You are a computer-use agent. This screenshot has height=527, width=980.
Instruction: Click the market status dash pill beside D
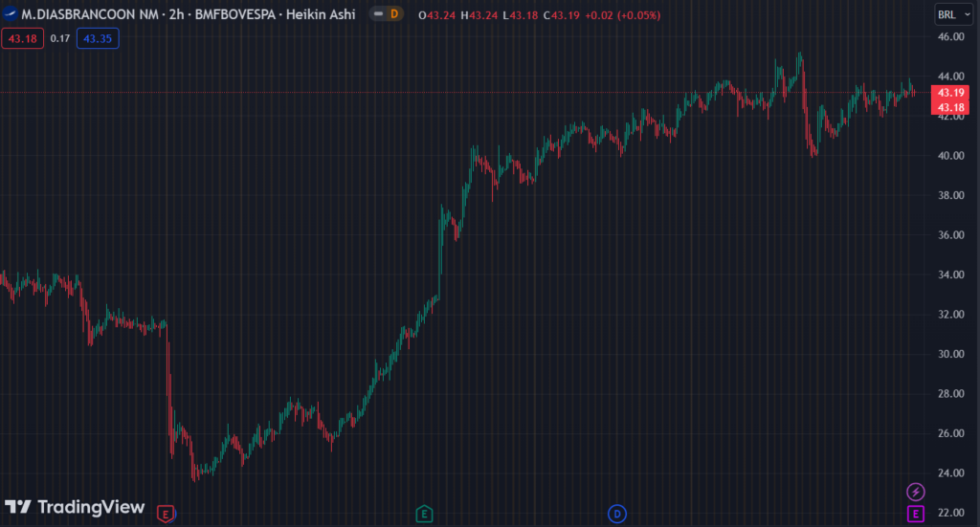[x=378, y=13]
